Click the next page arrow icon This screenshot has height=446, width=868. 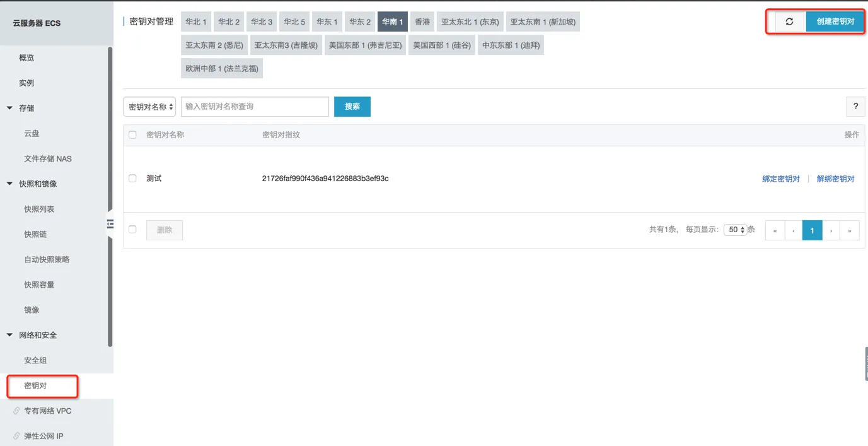[x=830, y=230]
